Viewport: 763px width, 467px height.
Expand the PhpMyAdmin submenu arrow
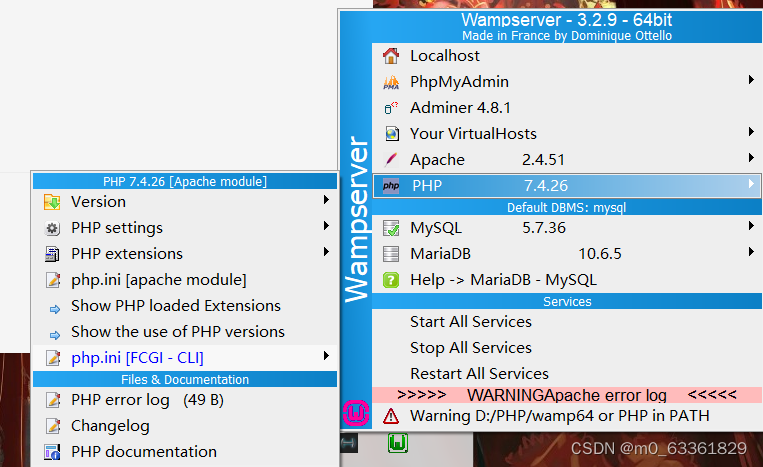pos(751,79)
